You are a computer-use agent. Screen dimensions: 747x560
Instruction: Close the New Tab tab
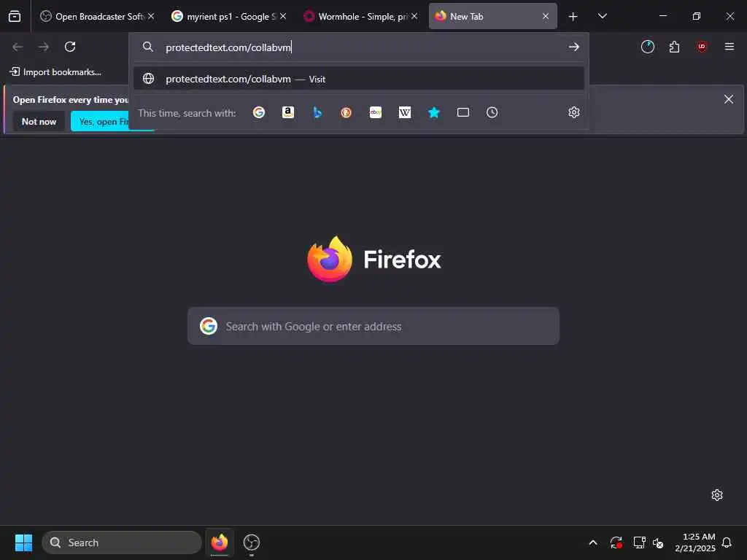pyautogui.click(x=546, y=16)
